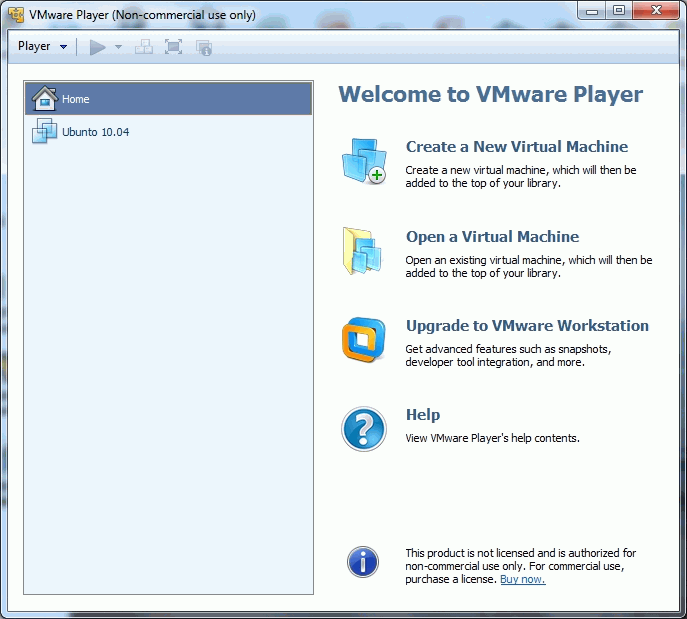Click the VMware Workstation logo icon
This screenshot has width=687, height=619.
(364, 340)
